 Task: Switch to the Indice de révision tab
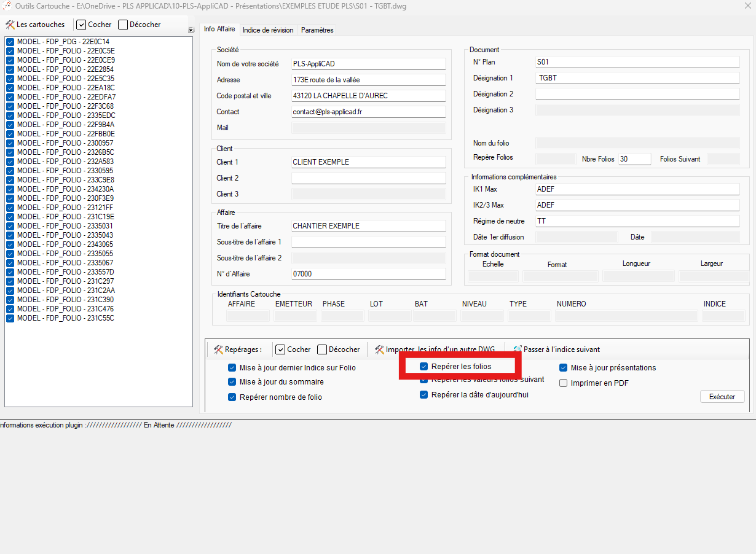point(268,30)
